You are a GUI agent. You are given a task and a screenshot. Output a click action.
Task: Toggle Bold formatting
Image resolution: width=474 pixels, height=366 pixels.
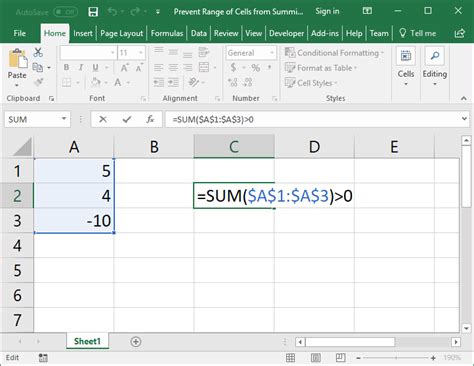click(66, 67)
